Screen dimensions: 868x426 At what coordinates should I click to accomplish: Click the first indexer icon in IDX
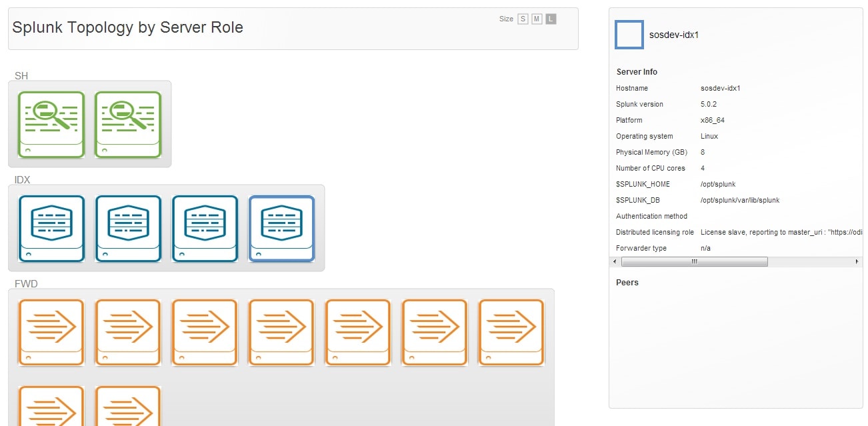coord(51,229)
